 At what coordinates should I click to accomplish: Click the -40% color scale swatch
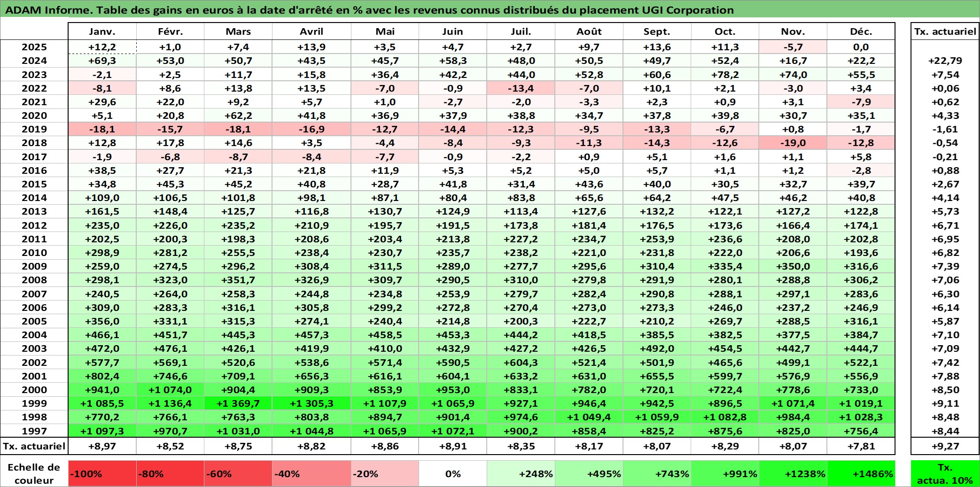coord(311,473)
